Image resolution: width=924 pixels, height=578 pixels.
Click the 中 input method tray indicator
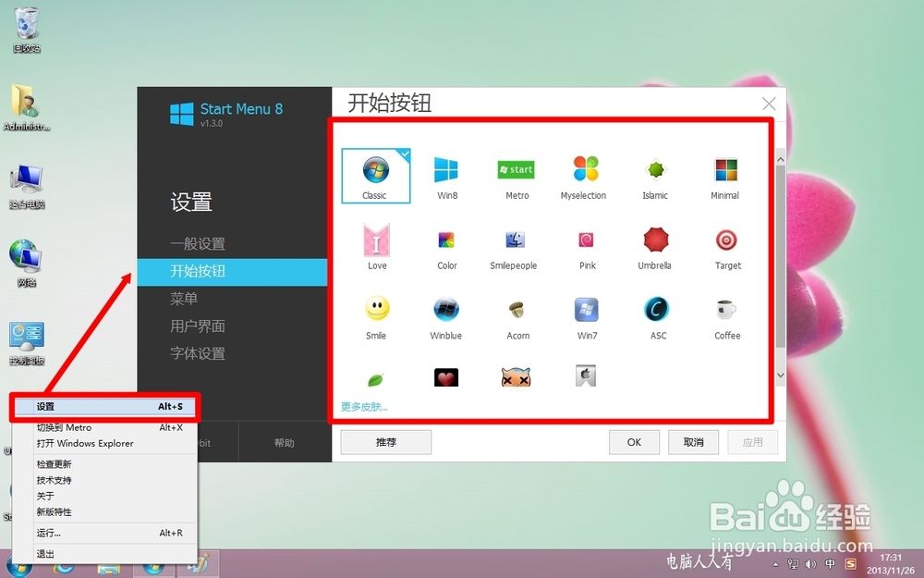pos(831,564)
